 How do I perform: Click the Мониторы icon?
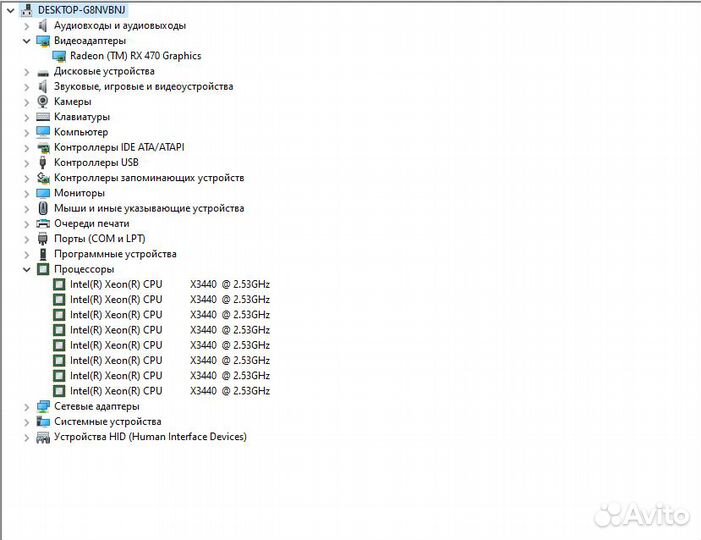[x=43, y=193]
